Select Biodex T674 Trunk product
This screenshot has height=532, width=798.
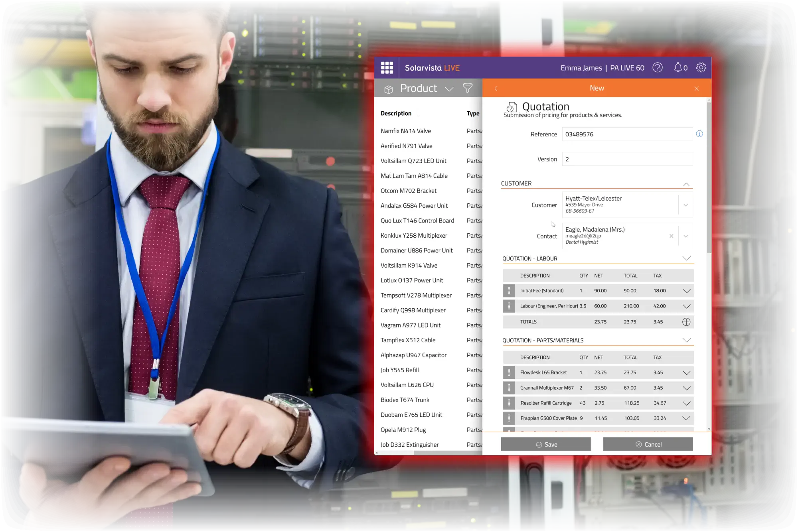pos(405,400)
